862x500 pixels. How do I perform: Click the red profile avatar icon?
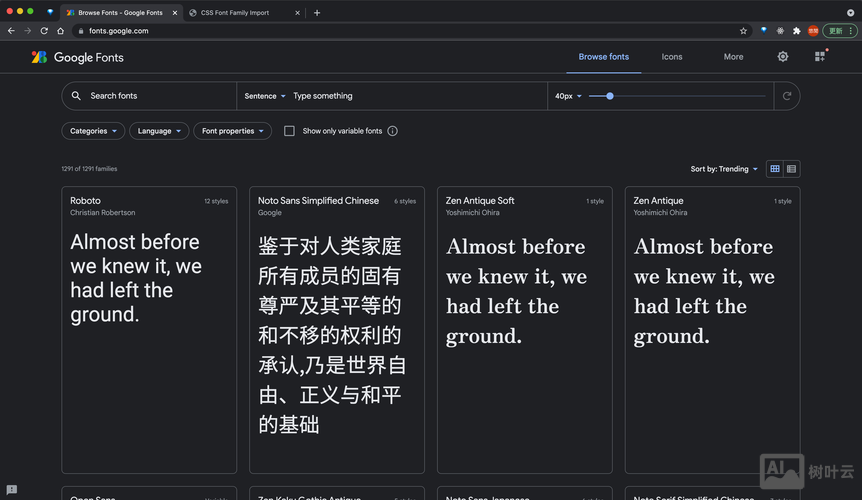[813, 31]
